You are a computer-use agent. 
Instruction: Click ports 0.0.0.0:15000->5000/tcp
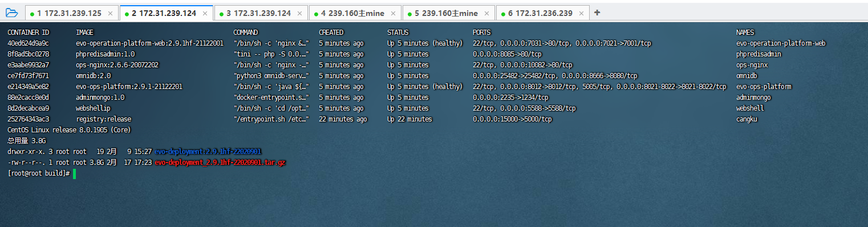(513, 119)
